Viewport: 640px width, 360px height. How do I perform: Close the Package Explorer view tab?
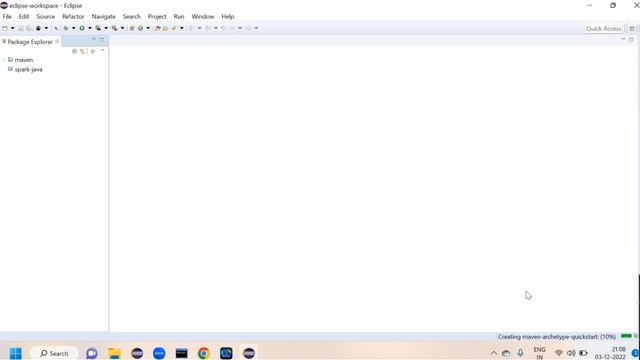pyautogui.click(x=57, y=41)
